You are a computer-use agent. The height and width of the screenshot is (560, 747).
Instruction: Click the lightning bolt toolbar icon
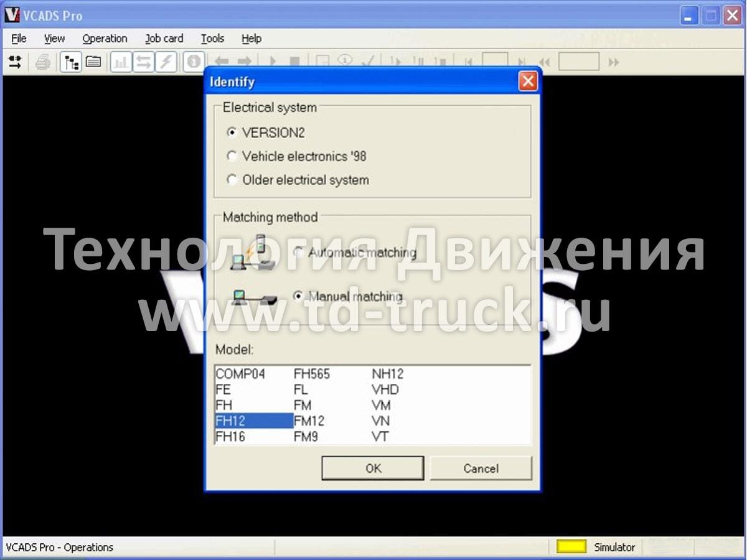(x=166, y=62)
